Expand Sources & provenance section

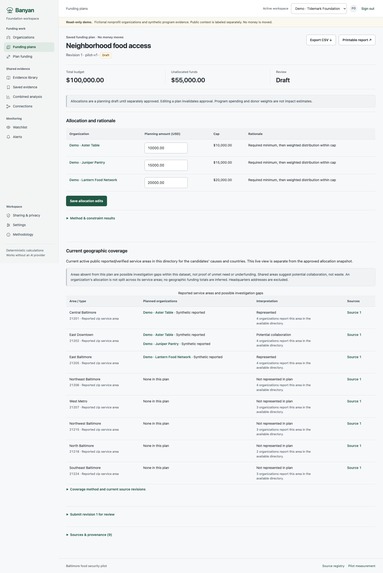point(89,535)
